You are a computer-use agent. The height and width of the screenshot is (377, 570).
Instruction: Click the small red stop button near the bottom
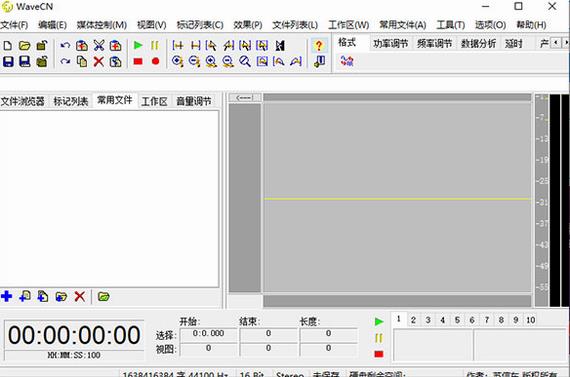point(379,354)
